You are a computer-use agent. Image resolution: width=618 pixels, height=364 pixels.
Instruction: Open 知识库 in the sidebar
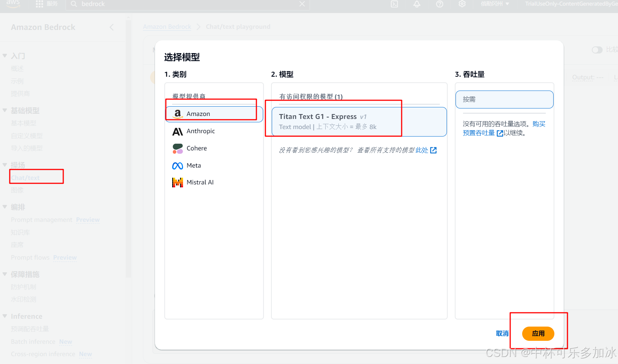click(x=20, y=232)
